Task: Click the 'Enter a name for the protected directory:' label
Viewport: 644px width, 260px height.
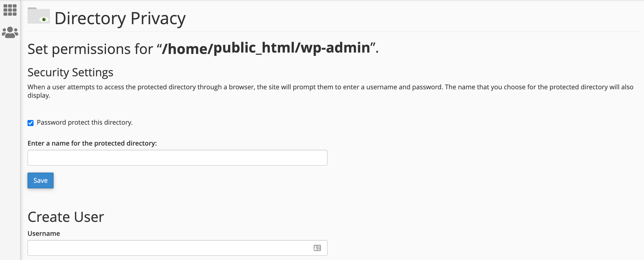Action: click(92, 143)
